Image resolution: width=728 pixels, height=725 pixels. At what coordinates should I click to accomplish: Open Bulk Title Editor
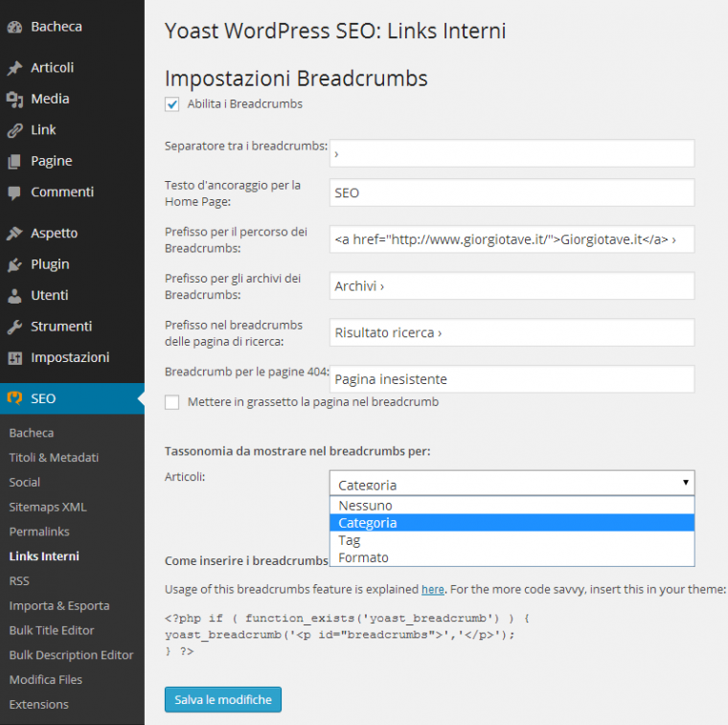[52, 630]
